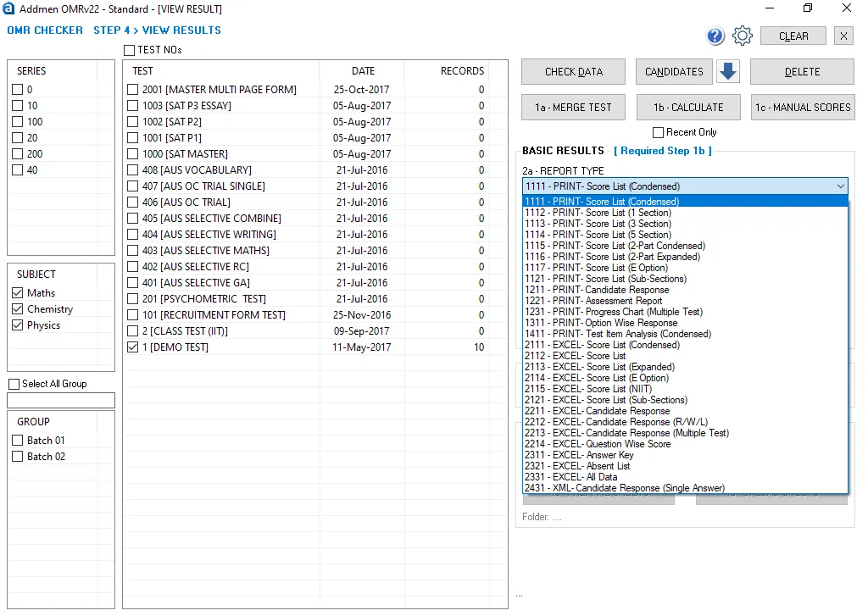This screenshot has width=868, height=616.
Task: Open 1c - MANUAL SCORES
Action: click(803, 108)
